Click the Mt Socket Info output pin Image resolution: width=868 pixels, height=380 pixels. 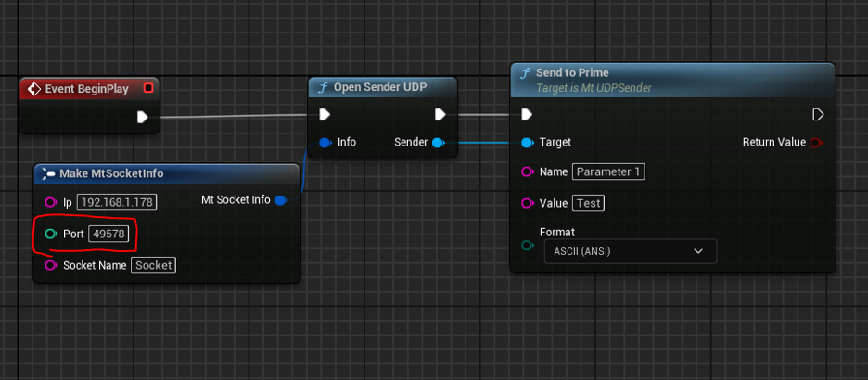282,200
